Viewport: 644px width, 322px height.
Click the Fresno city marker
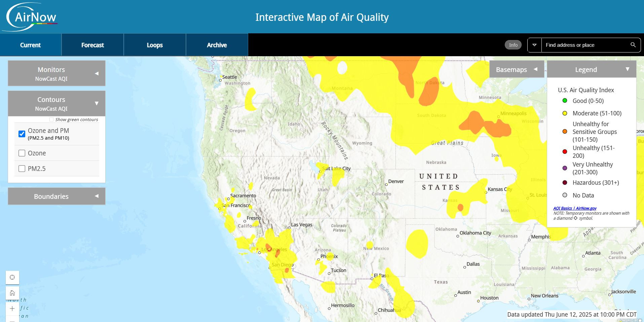(245, 221)
